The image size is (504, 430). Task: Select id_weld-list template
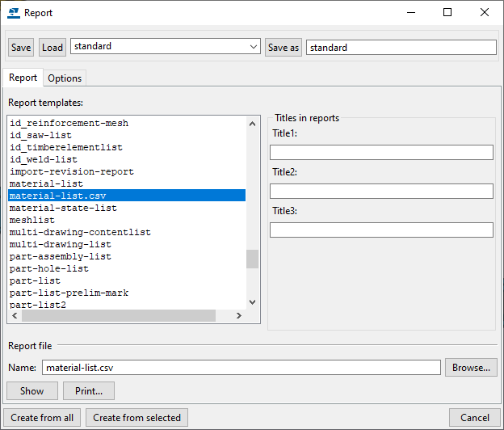pos(44,159)
